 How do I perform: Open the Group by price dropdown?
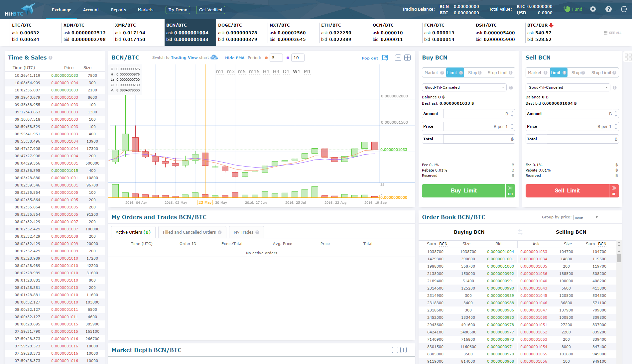coord(586,217)
